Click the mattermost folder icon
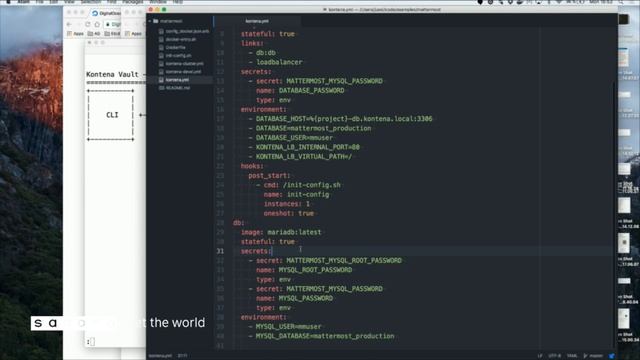Viewport: 640px width, 360px height. (x=156, y=21)
